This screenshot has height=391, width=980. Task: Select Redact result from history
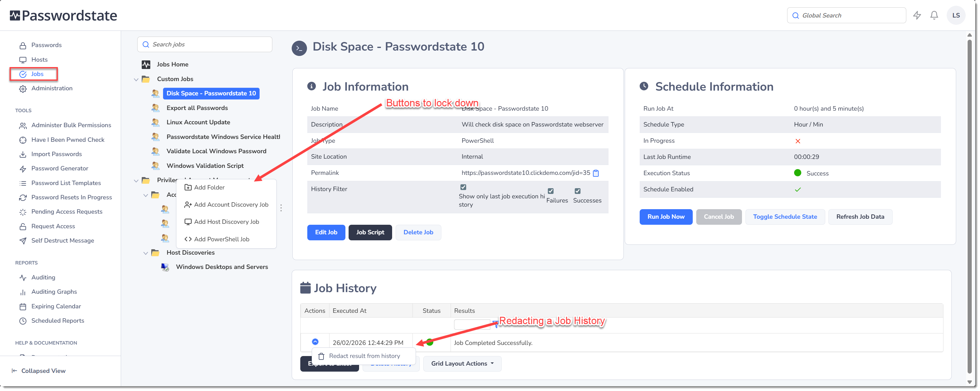coord(364,356)
